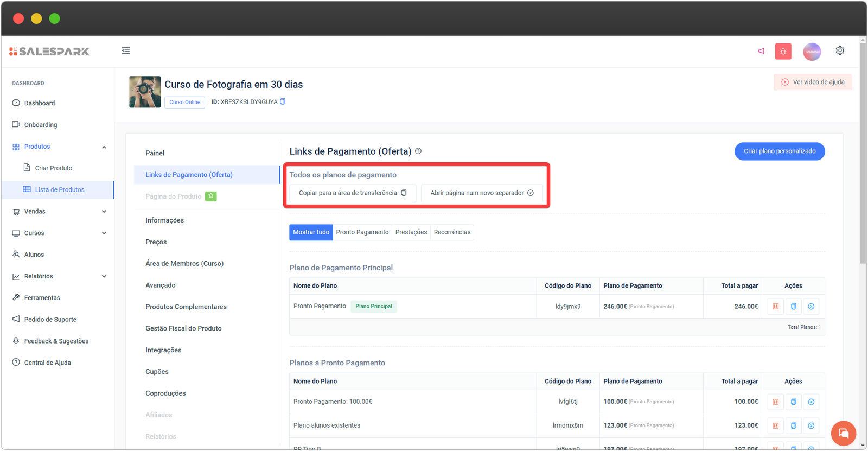Open Cupões in product menu
Screen dimensions: 868x451
point(157,372)
